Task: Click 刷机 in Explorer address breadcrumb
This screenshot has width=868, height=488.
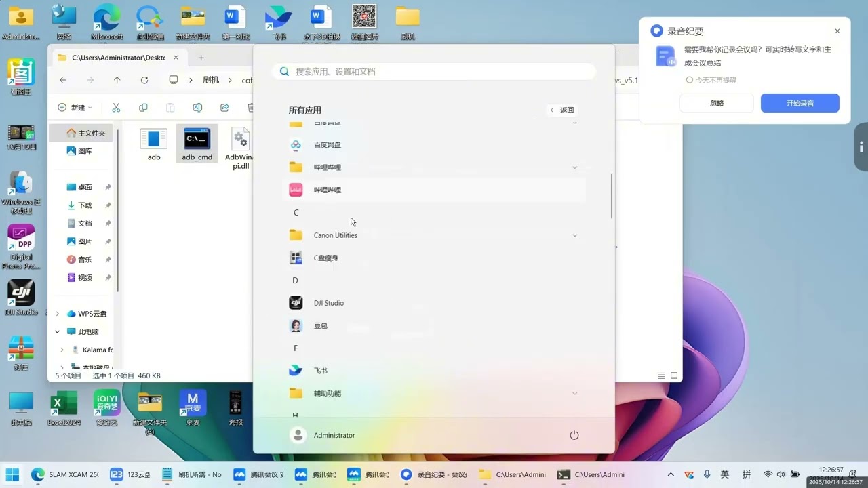Action: coord(211,80)
